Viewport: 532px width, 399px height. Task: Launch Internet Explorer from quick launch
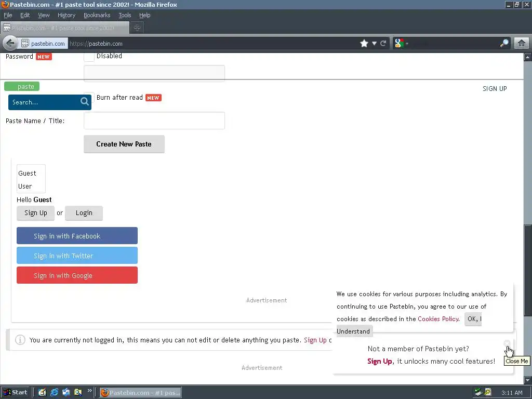54,393
